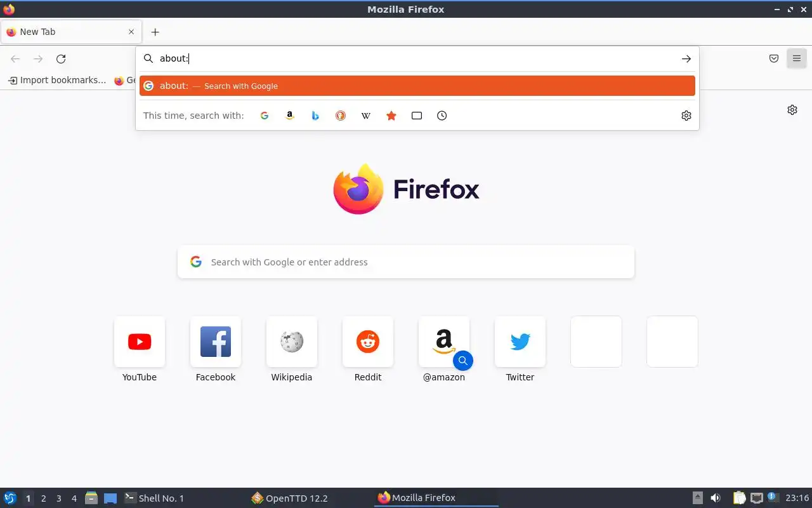The width and height of the screenshot is (812, 508).
Task: Search this time with Amazon
Action: pyautogui.click(x=290, y=116)
